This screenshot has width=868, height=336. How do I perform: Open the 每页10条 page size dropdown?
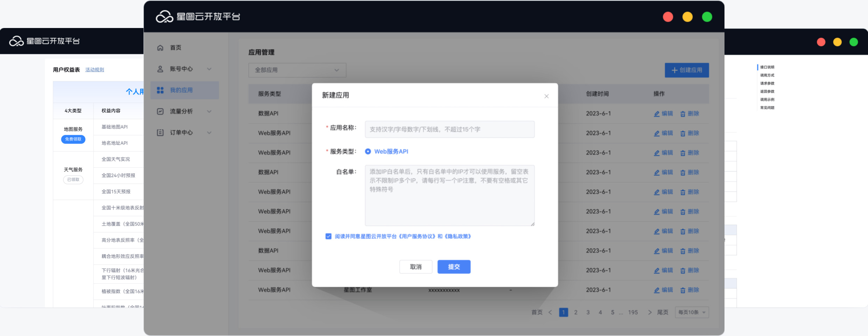point(692,312)
